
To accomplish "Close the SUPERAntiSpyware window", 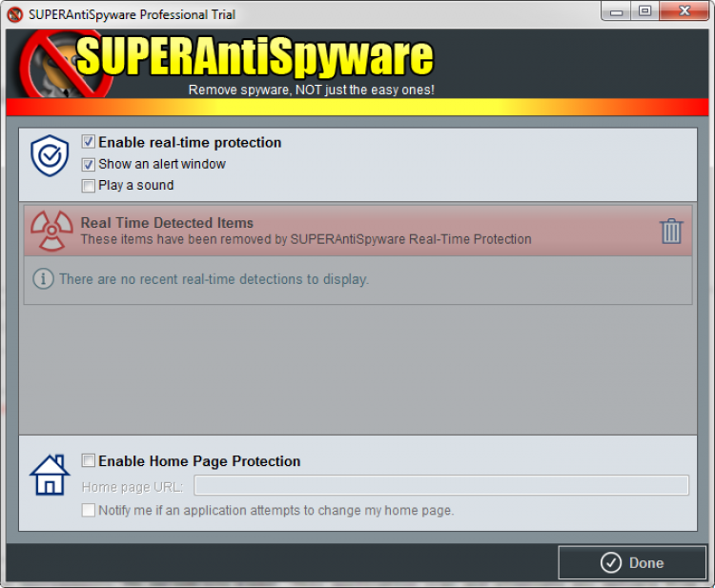I will tap(684, 11).
